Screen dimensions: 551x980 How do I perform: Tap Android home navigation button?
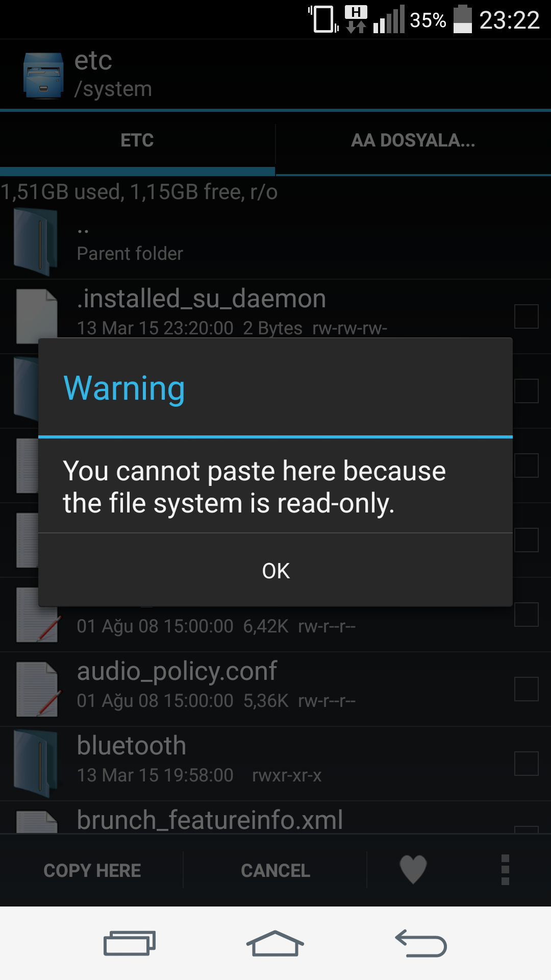pos(275,943)
